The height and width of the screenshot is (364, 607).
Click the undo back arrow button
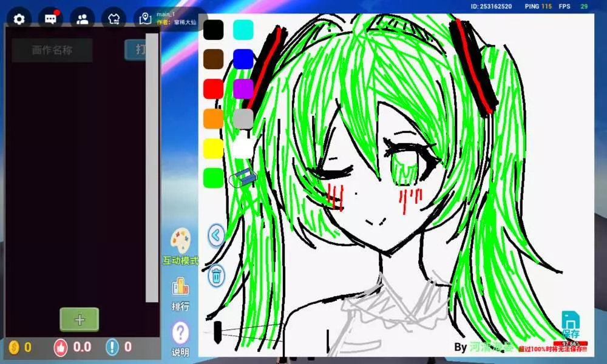(216, 235)
